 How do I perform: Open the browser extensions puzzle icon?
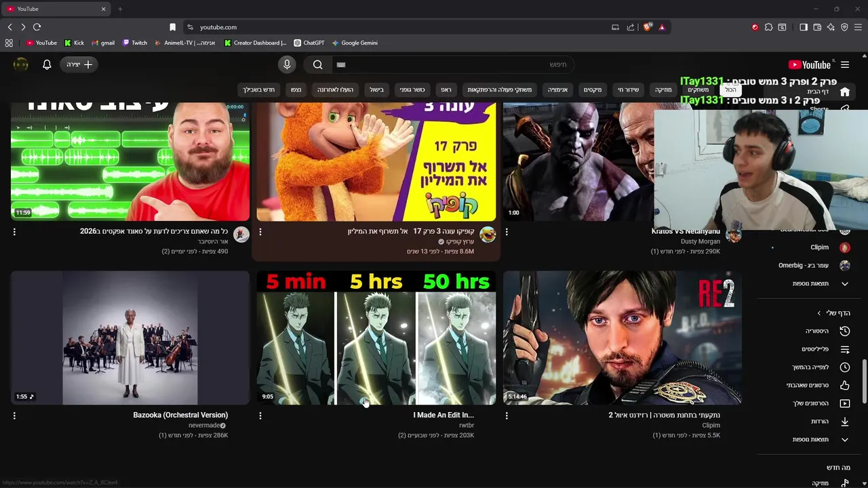pyautogui.click(x=768, y=27)
